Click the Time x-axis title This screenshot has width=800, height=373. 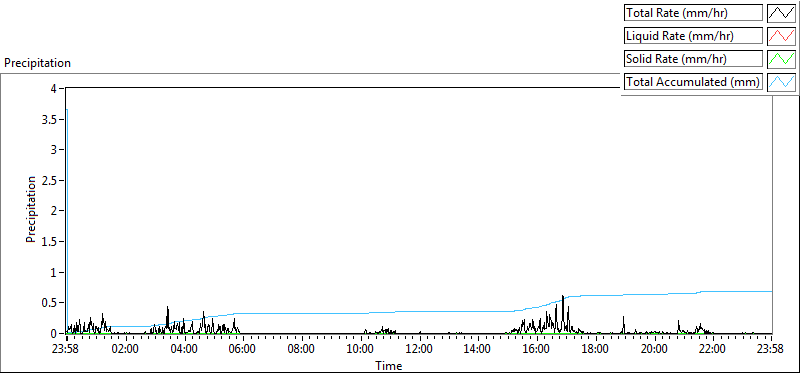pyautogui.click(x=389, y=366)
